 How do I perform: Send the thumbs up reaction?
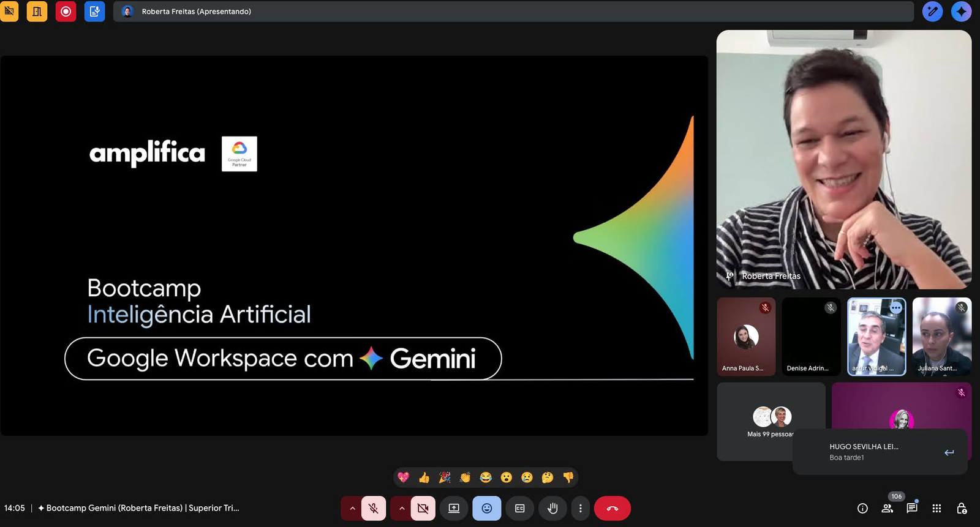point(424,477)
